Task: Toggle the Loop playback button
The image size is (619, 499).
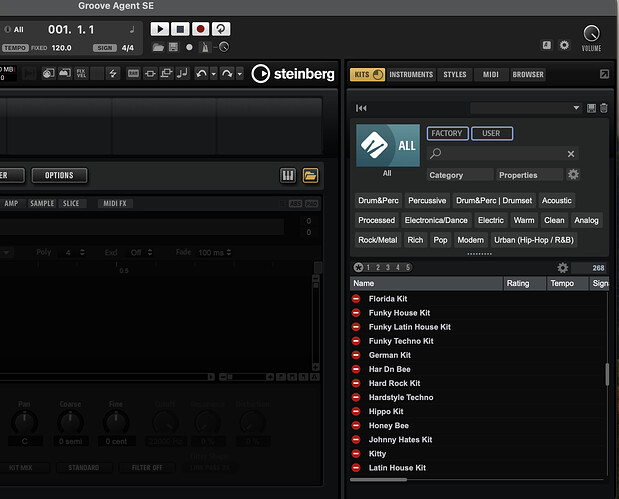Action: (221, 29)
